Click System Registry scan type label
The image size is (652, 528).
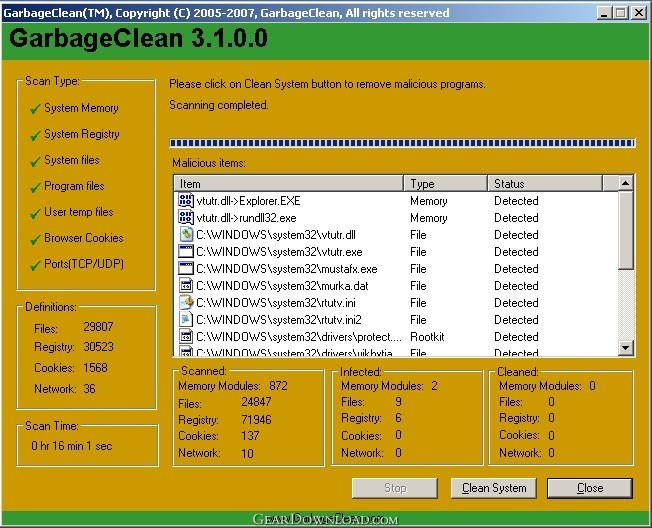point(82,134)
